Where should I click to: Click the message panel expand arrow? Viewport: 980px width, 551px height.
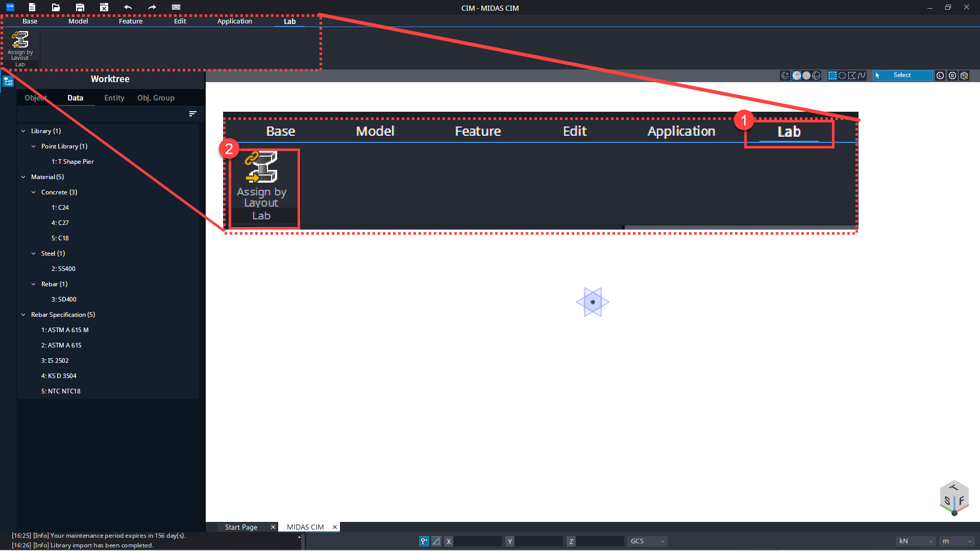tap(299, 537)
